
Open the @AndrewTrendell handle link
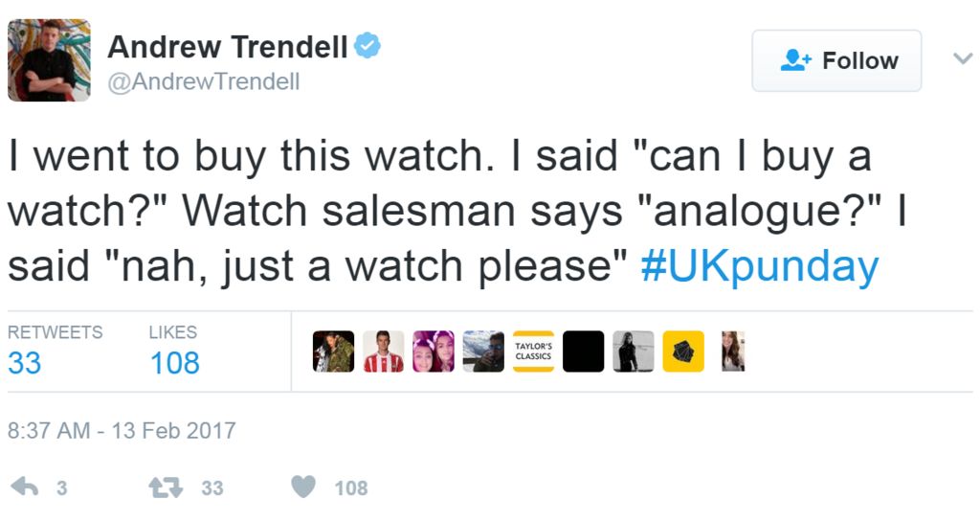(x=203, y=82)
